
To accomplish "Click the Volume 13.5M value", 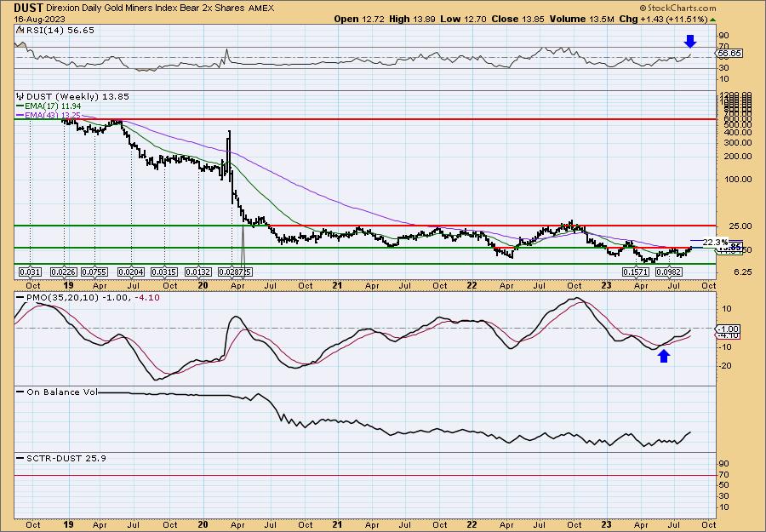I will click(x=582, y=19).
